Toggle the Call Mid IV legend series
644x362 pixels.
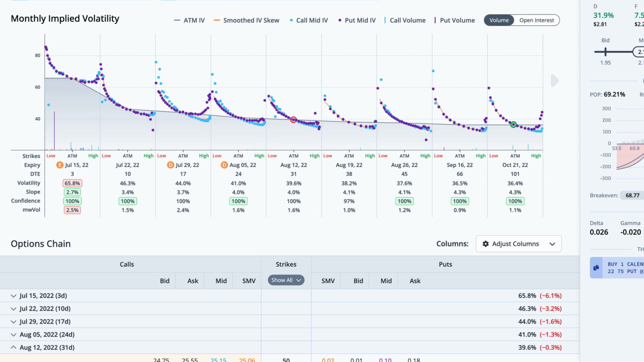tap(309, 20)
